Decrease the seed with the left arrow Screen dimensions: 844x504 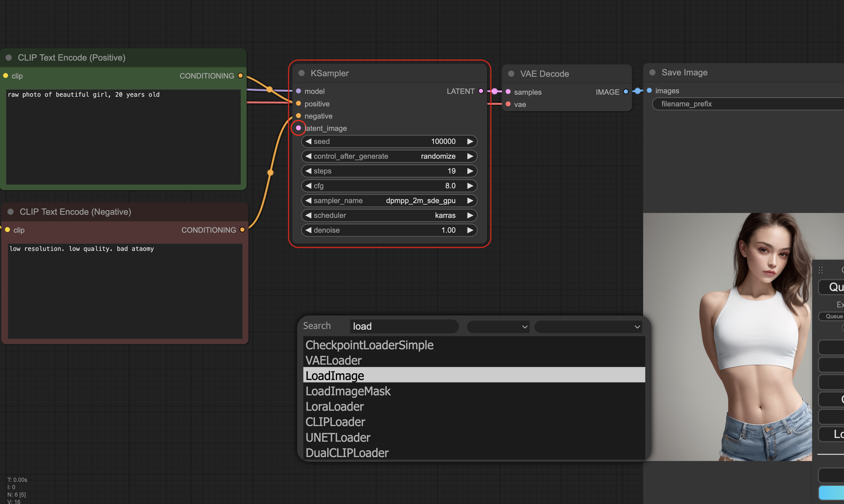coord(308,141)
